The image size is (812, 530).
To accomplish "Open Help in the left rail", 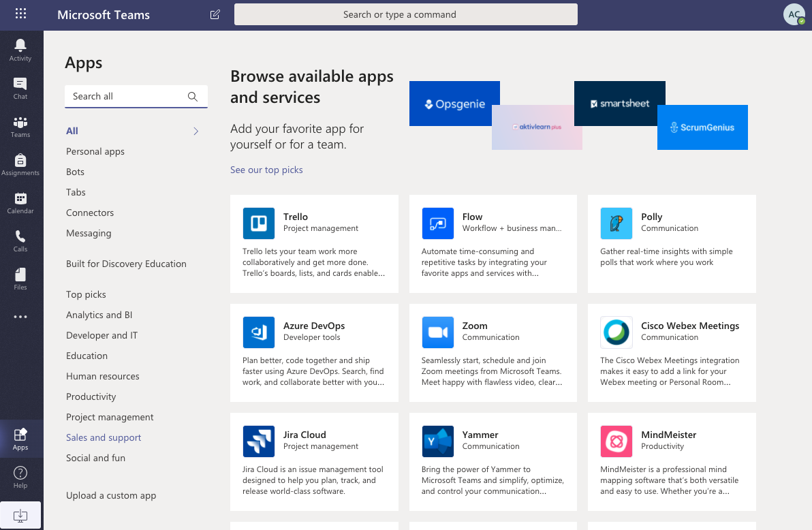I will (x=20, y=477).
